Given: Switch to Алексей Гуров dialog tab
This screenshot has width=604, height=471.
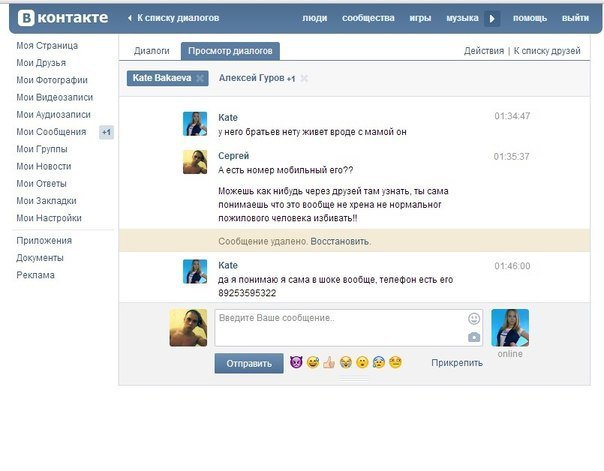Looking at the screenshot, I should tap(257, 78).
